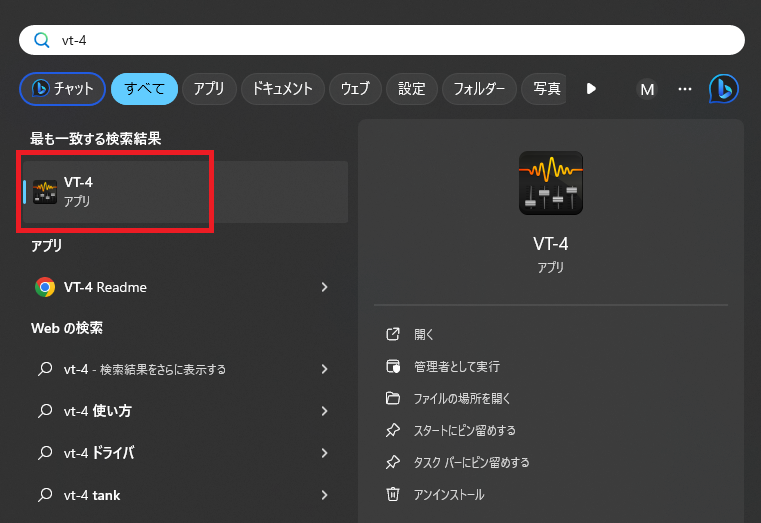Open the M account avatar

coord(647,89)
